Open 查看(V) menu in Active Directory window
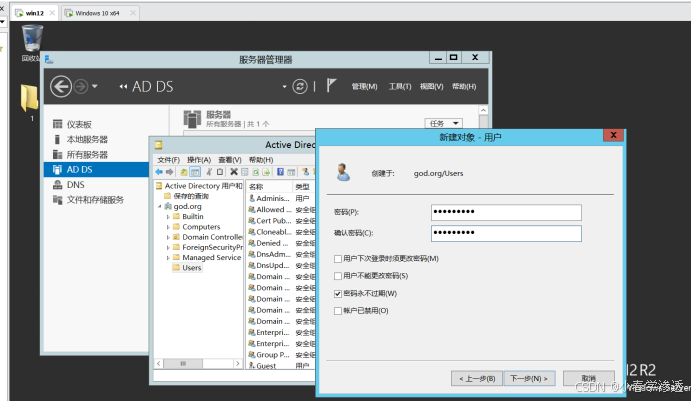This screenshot has height=401, width=692. click(x=230, y=160)
